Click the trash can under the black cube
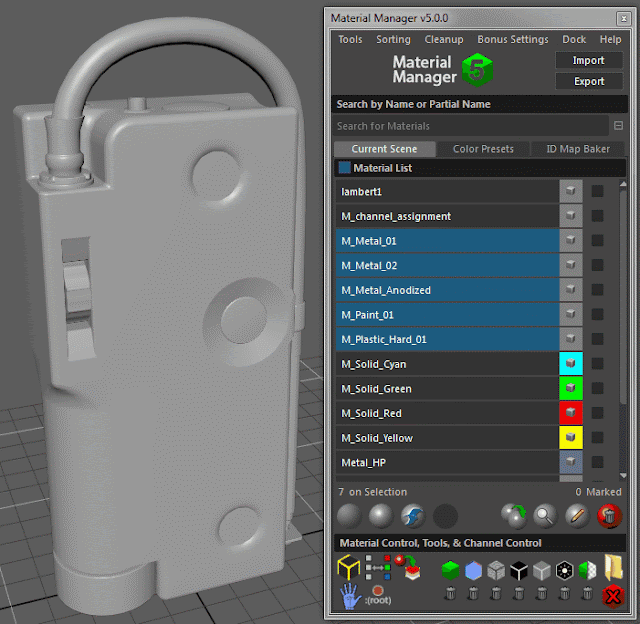Screen dimensions: 640x624 [519, 593]
